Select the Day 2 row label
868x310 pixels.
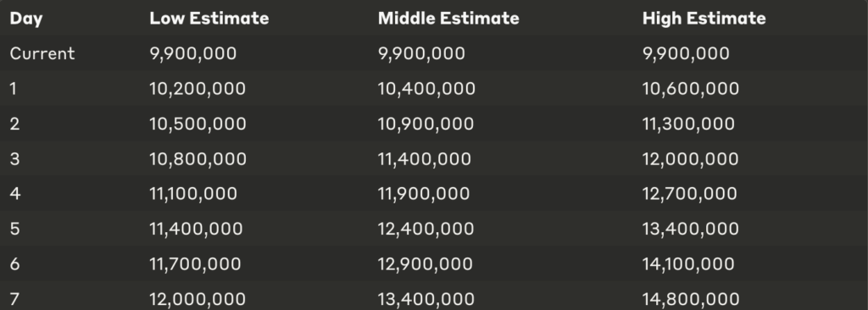(15, 124)
